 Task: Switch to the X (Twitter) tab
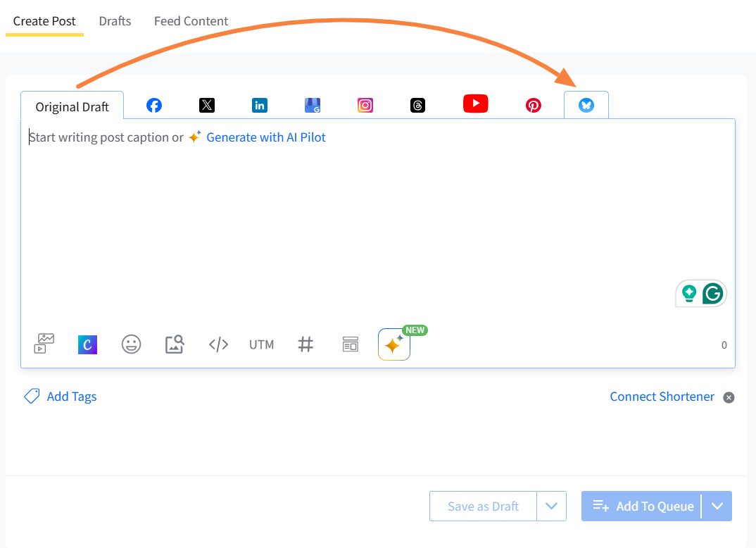206,106
